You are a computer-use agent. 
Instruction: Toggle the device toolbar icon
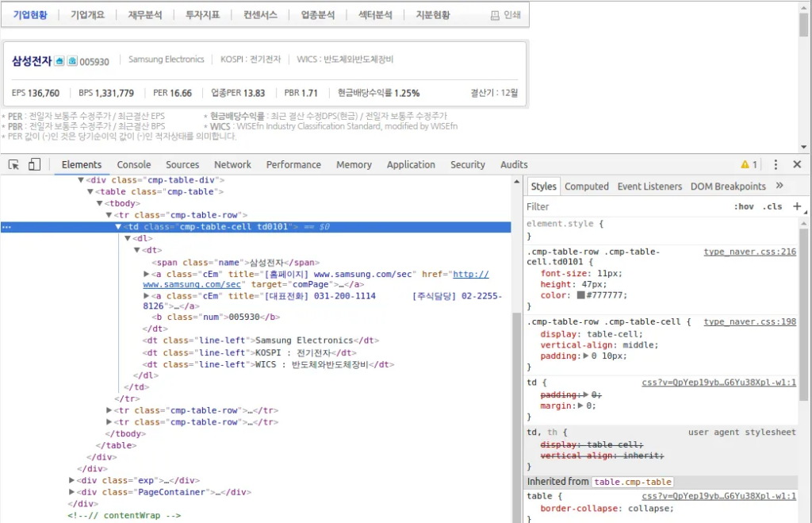34,164
